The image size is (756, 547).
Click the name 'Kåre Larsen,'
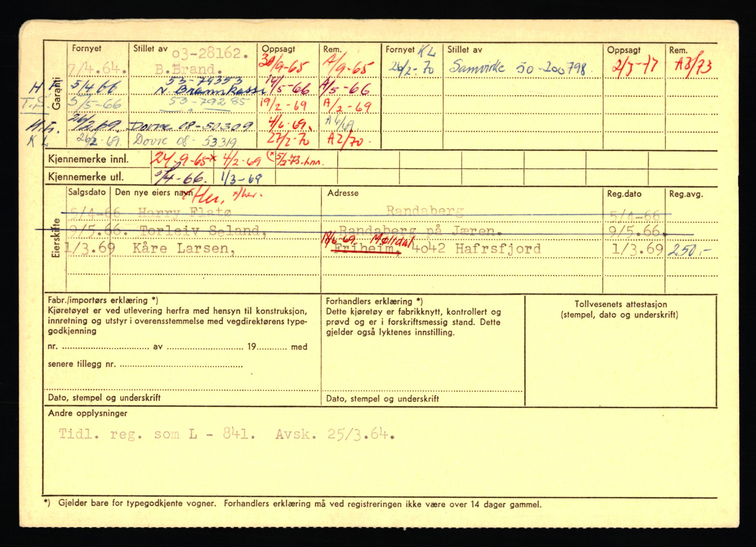[184, 248]
